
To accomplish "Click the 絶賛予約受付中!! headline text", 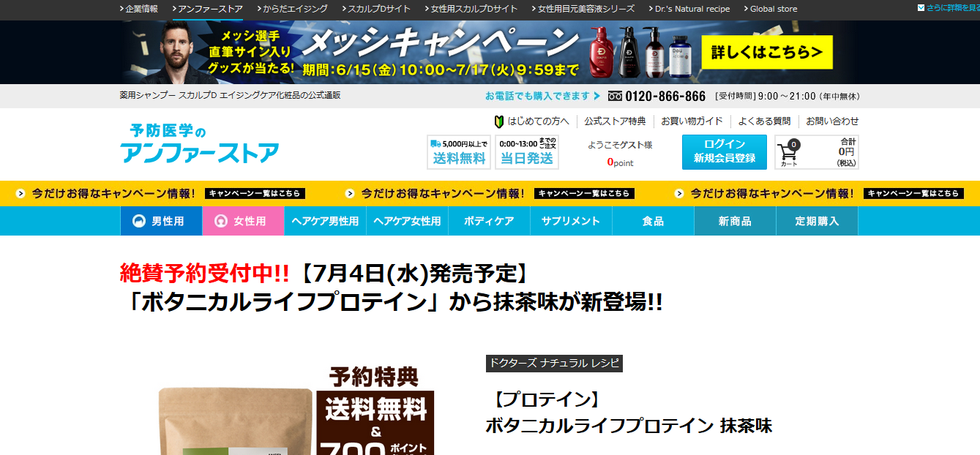I will 205,274.
